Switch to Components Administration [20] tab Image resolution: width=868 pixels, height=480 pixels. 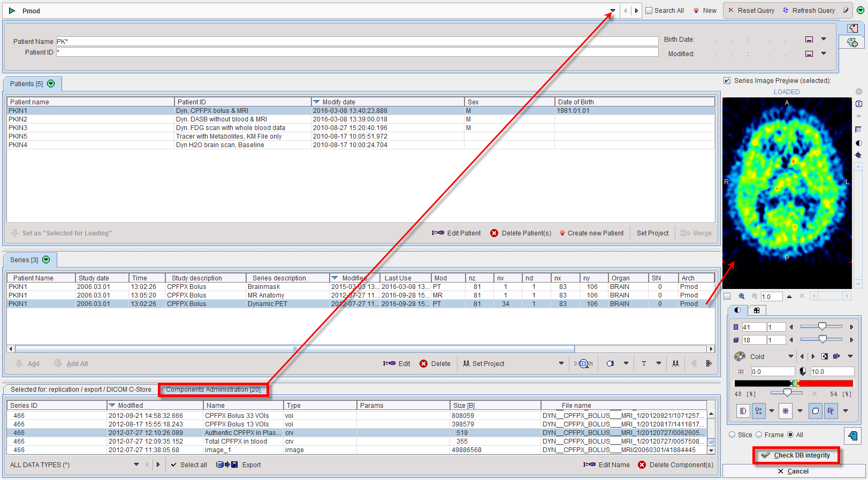pos(213,390)
